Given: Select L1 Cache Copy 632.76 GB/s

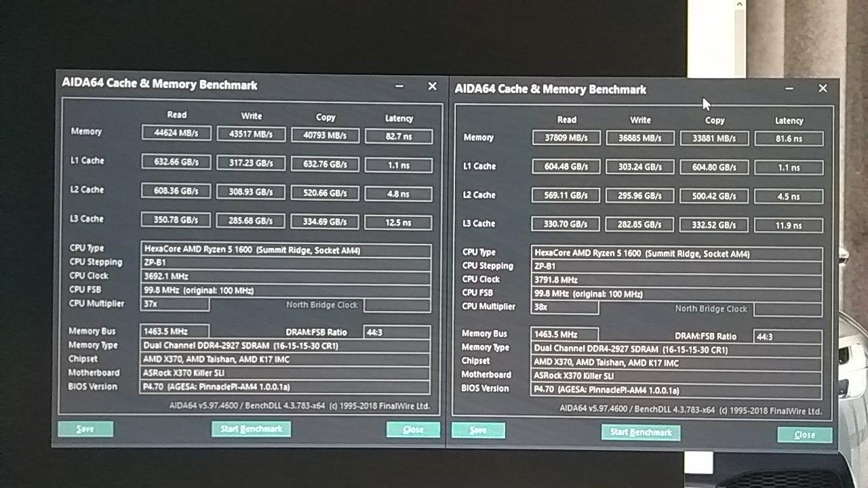Looking at the screenshot, I should (x=325, y=164).
